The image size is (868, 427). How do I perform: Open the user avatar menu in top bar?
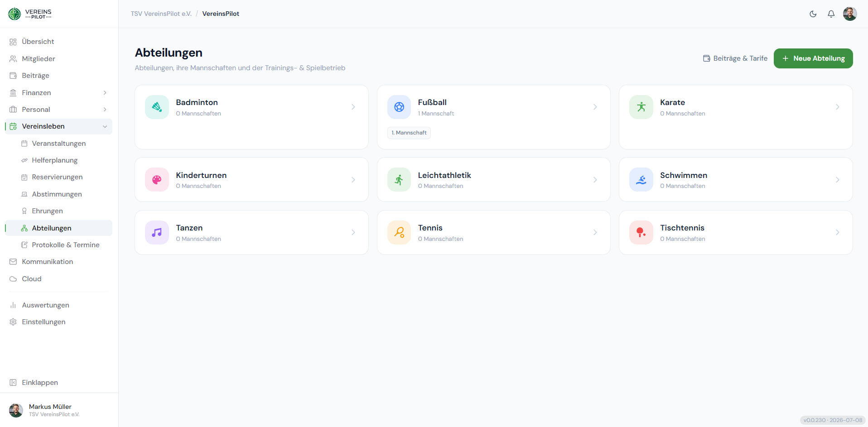850,14
